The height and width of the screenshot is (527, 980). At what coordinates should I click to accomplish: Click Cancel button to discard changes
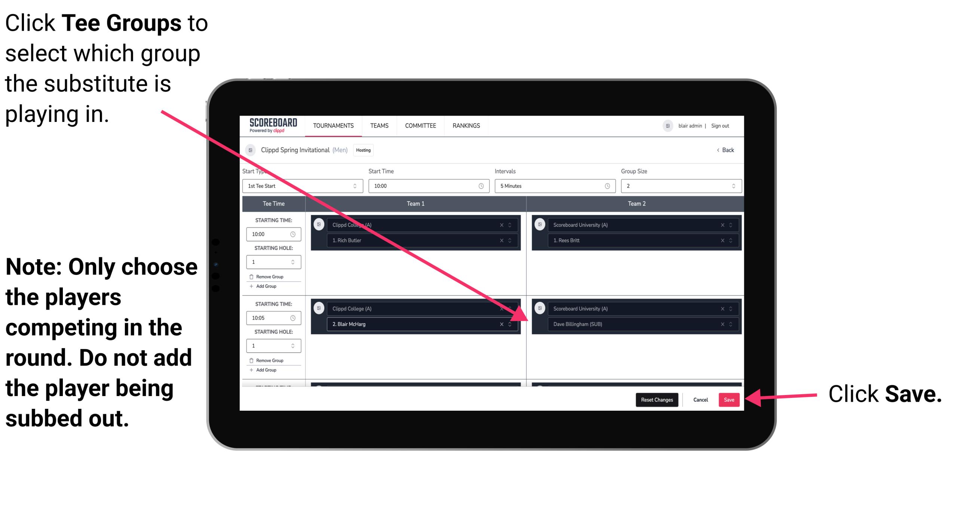[x=700, y=398]
